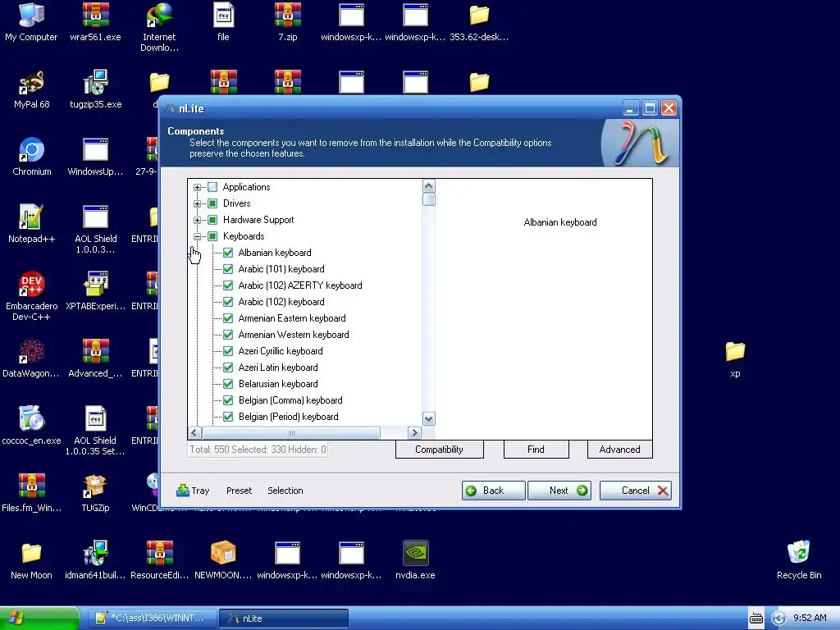840x630 pixels.
Task: Expand the Applications tree node
Action: 197,188
